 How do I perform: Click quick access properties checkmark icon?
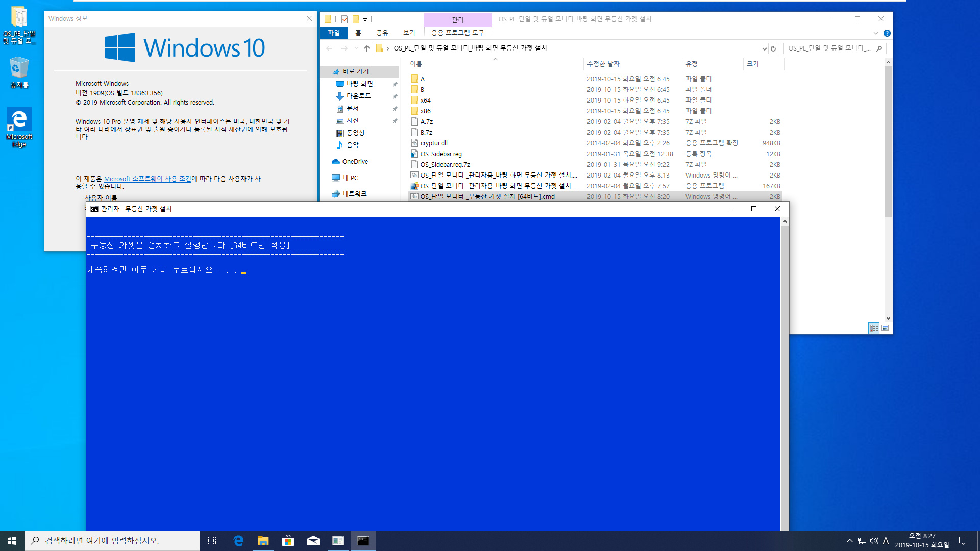pos(345,19)
